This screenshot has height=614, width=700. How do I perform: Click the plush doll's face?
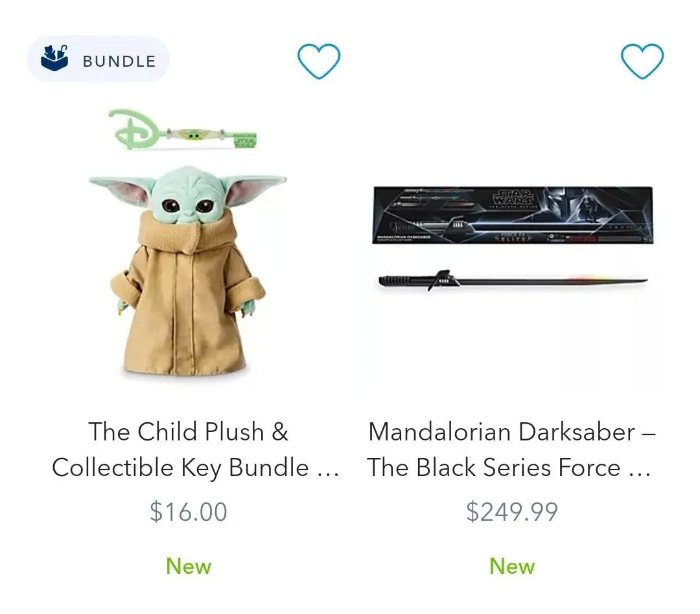coord(187,198)
